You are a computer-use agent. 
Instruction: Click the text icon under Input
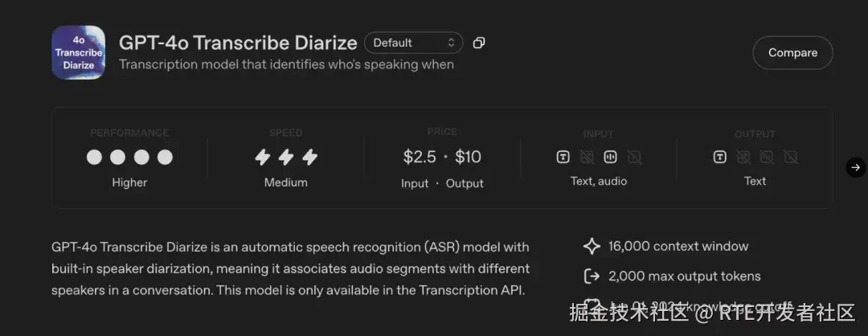tap(563, 158)
